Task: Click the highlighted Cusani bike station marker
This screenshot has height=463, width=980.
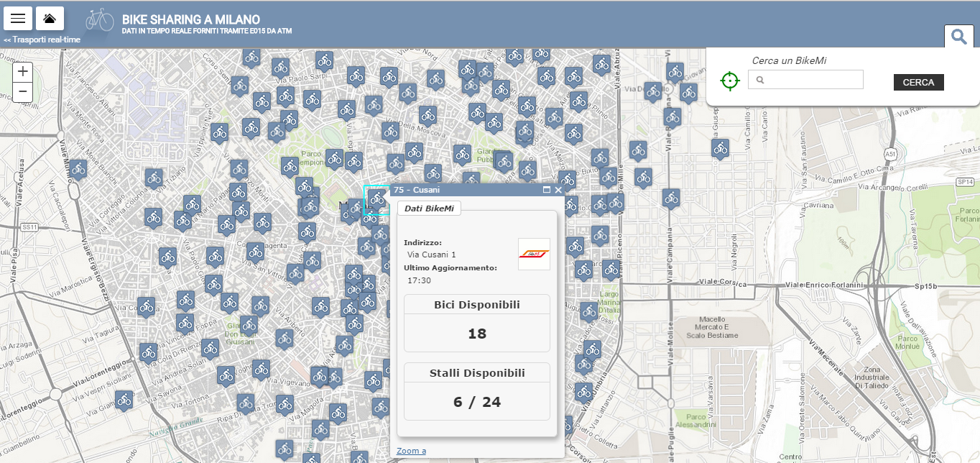Action: (x=376, y=199)
